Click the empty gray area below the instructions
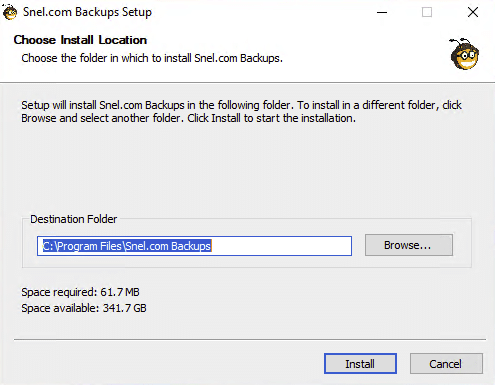The image size is (495, 385). click(x=247, y=167)
